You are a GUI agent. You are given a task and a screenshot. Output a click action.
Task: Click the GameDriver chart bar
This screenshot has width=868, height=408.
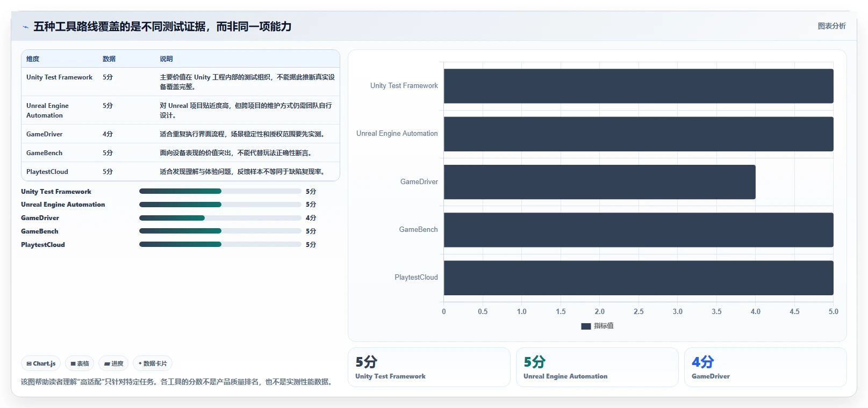[600, 182]
